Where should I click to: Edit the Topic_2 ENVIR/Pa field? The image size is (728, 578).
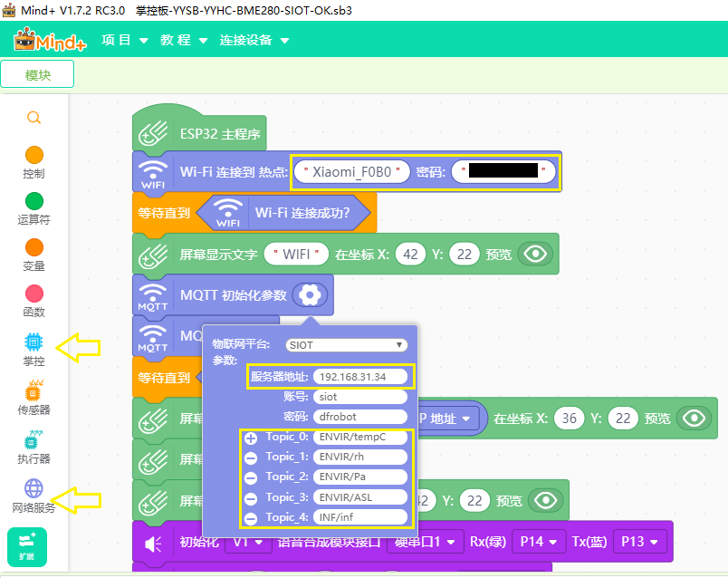(x=360, y=477)
